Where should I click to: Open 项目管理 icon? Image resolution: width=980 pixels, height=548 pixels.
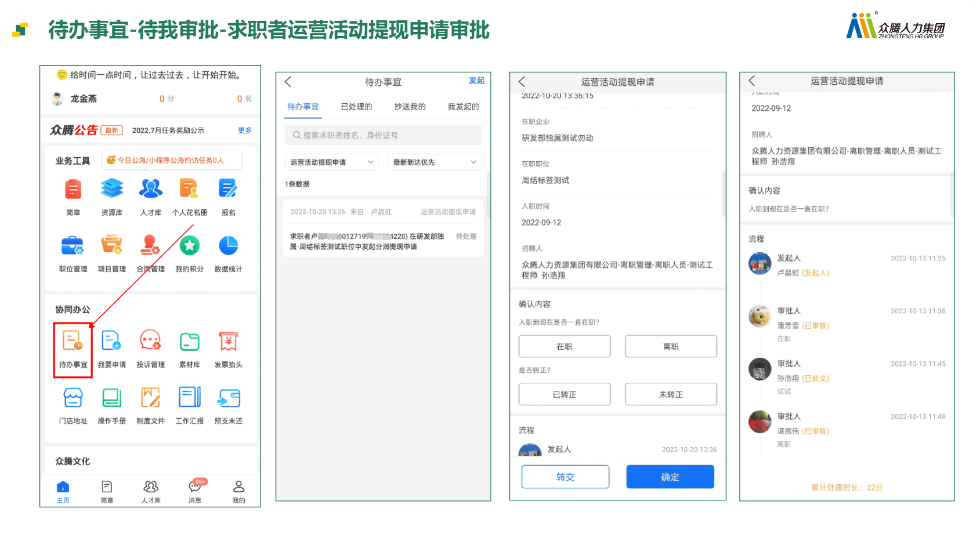112,246
